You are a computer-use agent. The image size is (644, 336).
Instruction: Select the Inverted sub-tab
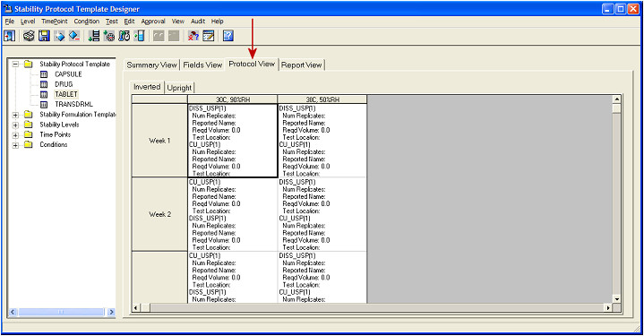[x=147, y=87]
